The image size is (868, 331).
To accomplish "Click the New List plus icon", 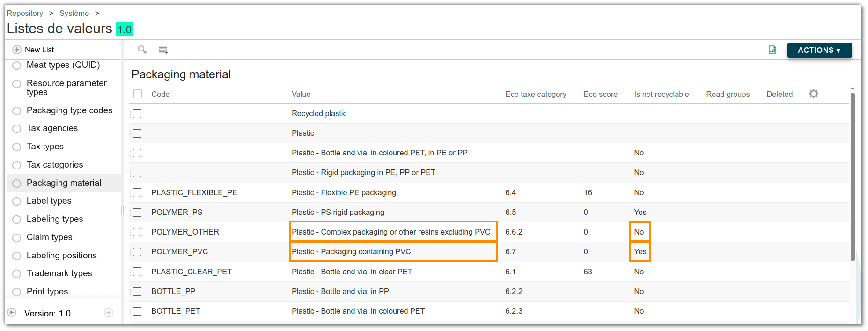I will coord(17,50).
